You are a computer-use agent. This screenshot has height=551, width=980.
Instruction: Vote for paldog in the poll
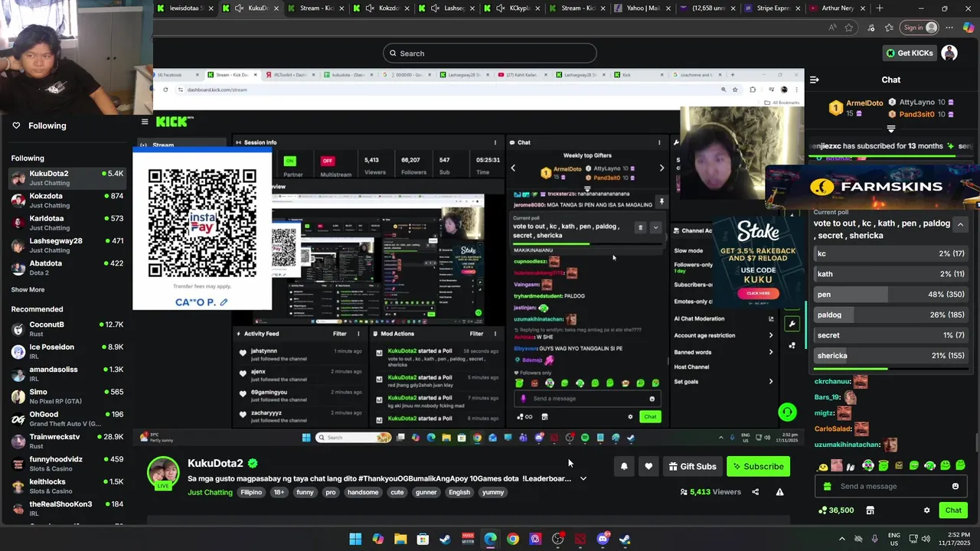(x=891, y=315)
